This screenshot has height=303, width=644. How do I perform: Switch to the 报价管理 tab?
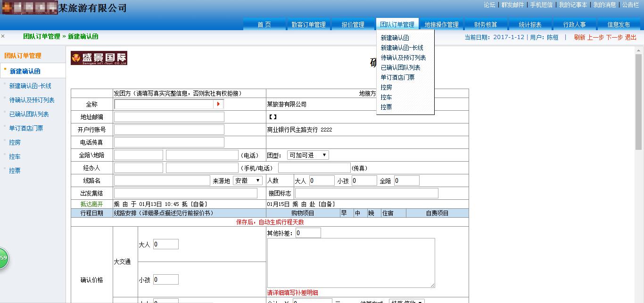click(x=353, y=25)
